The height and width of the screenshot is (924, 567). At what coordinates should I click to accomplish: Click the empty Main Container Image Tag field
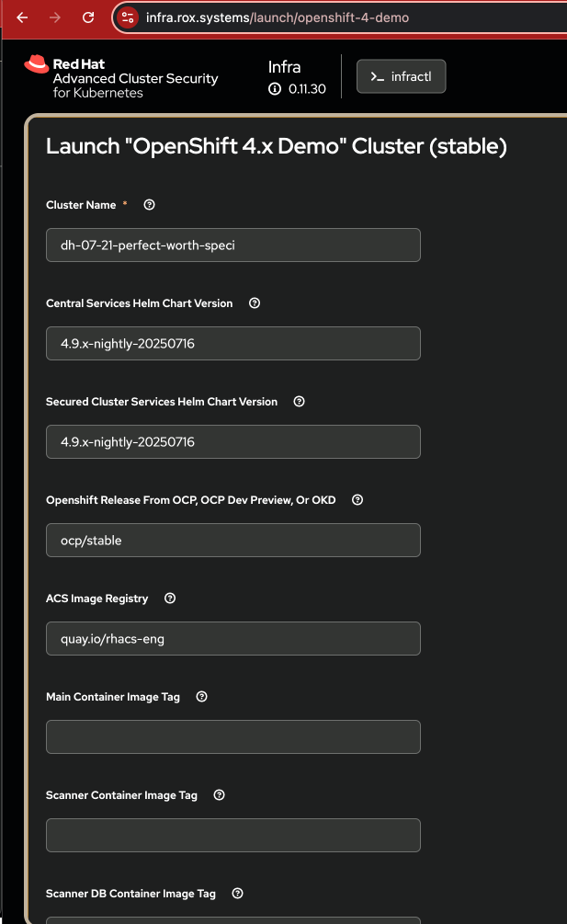tap(233, 737)
